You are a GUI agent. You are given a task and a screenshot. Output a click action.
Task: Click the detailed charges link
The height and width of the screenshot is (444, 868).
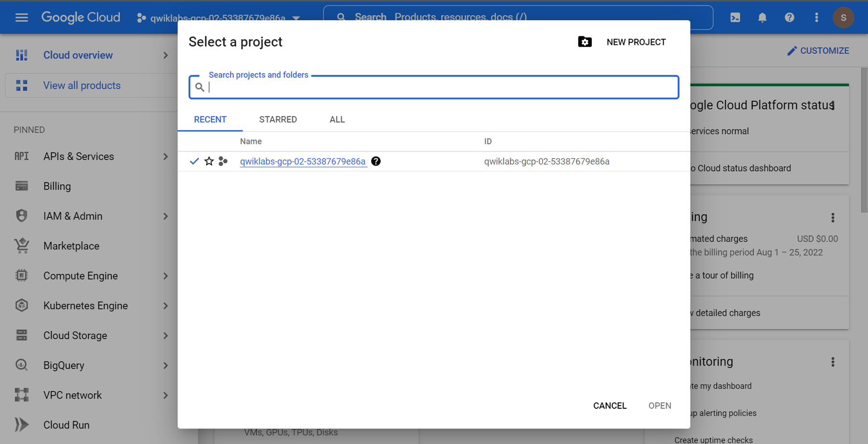coord(725,313)
